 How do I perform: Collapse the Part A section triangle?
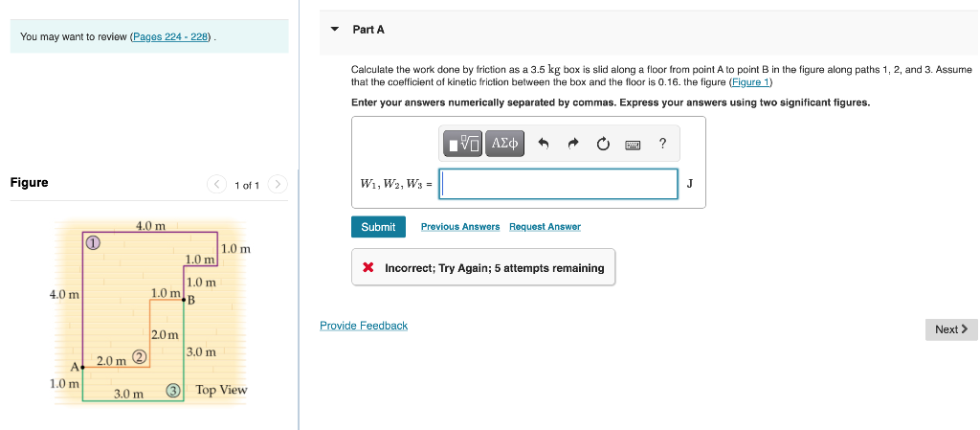pyautogui.click(x=335, y=30)
